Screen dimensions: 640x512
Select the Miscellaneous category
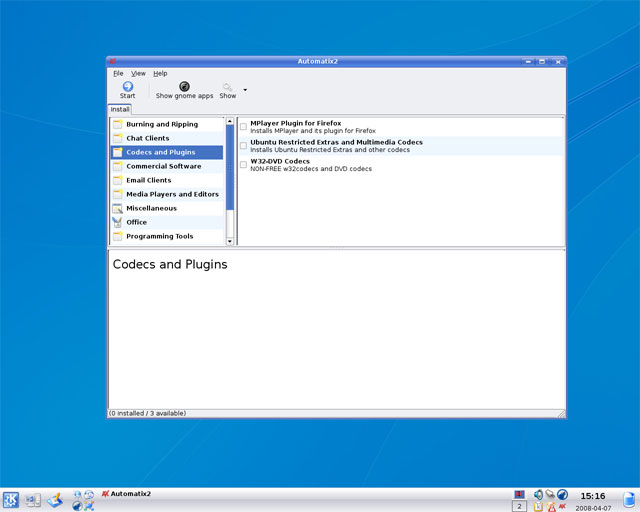pos(167,208)
